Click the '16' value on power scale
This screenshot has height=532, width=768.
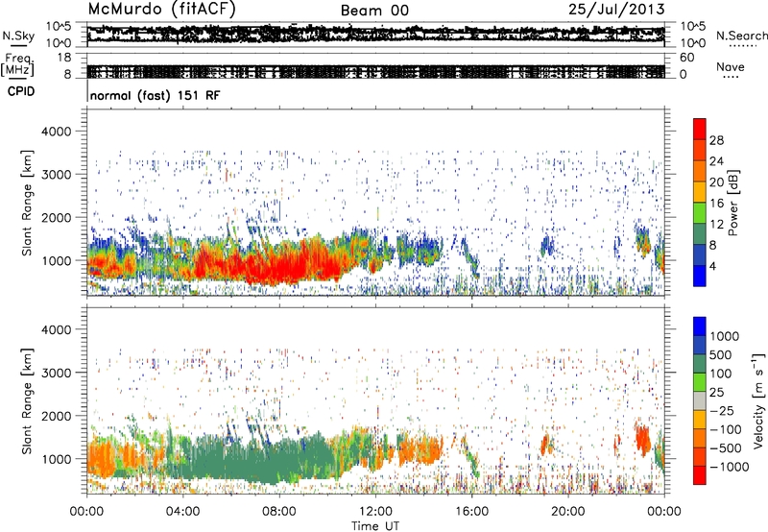point(716,203)
